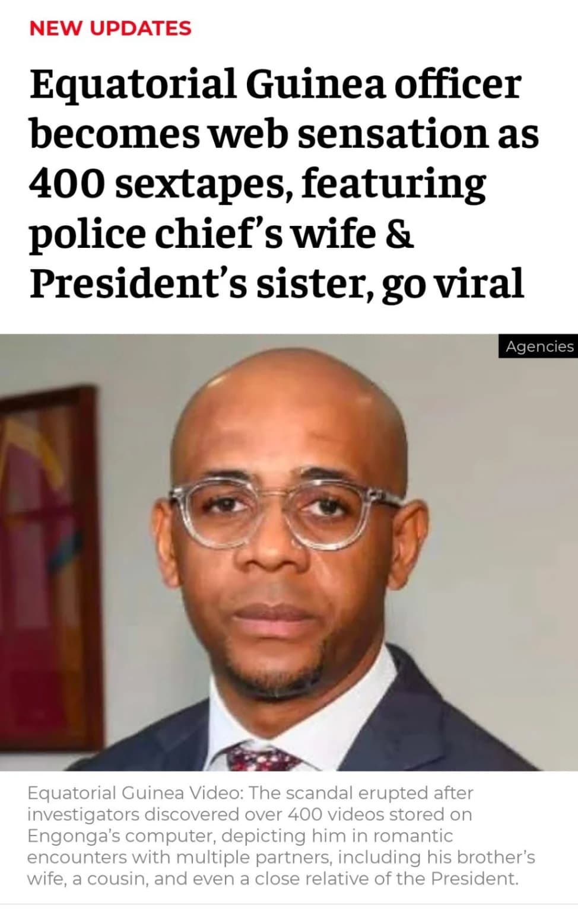Click 'police chief's wife &' headline line
Viewport: 578px width, 924px height.
tap(221, 234)
